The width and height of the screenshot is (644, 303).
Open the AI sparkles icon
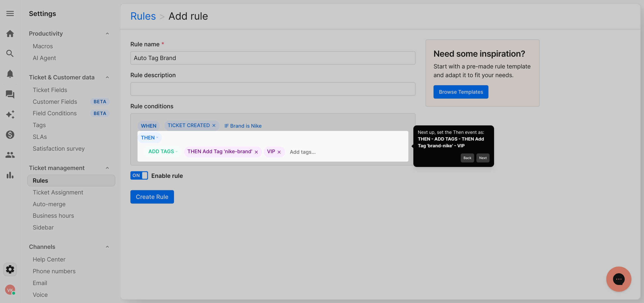pyautogui.click(x=10, y=114)
